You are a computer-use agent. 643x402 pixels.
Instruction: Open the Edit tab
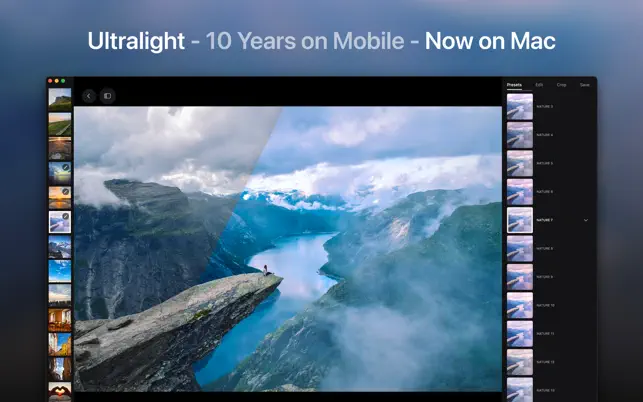click(539, 85)
